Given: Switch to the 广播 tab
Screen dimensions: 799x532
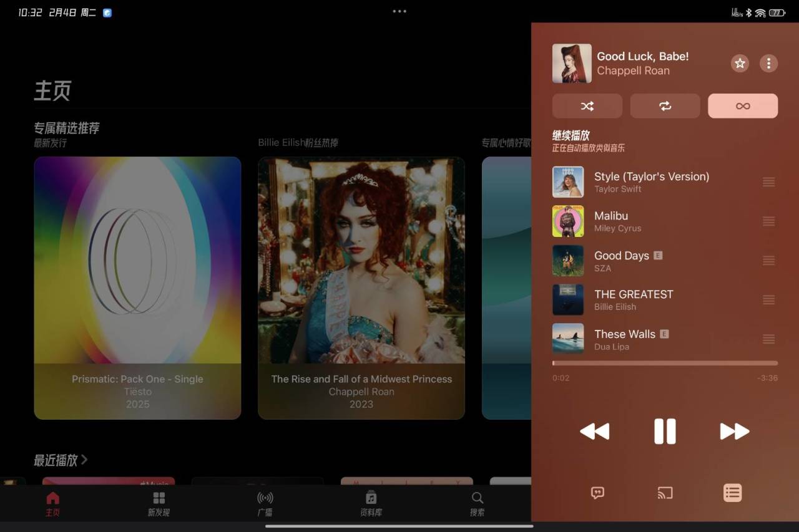Looking at the screenshot, I should tap(265, 505).
